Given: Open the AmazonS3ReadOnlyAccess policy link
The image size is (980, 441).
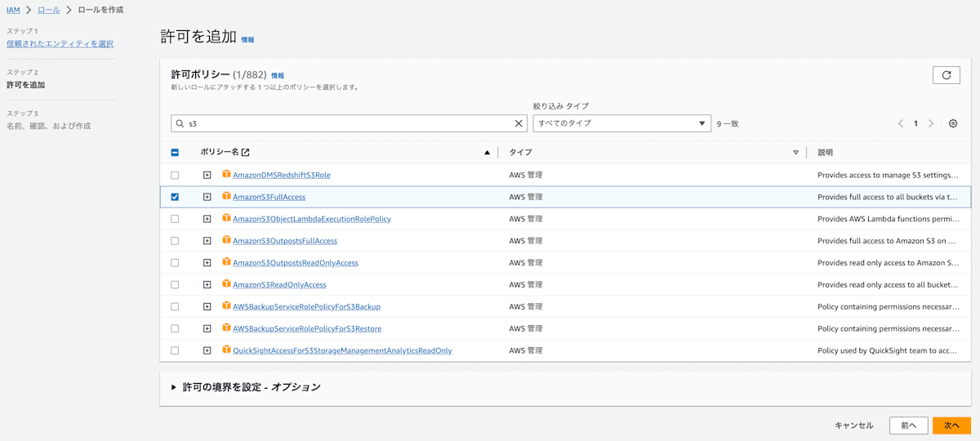Looking at the screenshot, I should pyautogui.click(x=279, y=284).
